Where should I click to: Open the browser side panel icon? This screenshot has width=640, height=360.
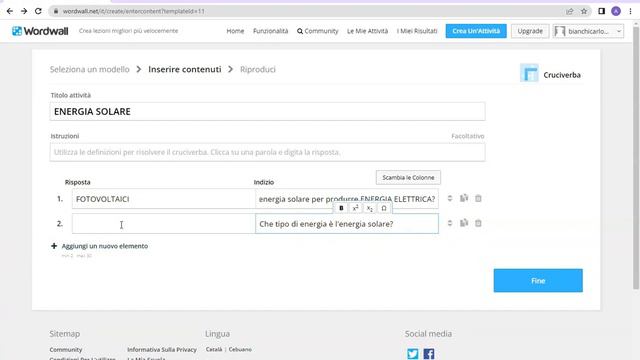(601, 11)
